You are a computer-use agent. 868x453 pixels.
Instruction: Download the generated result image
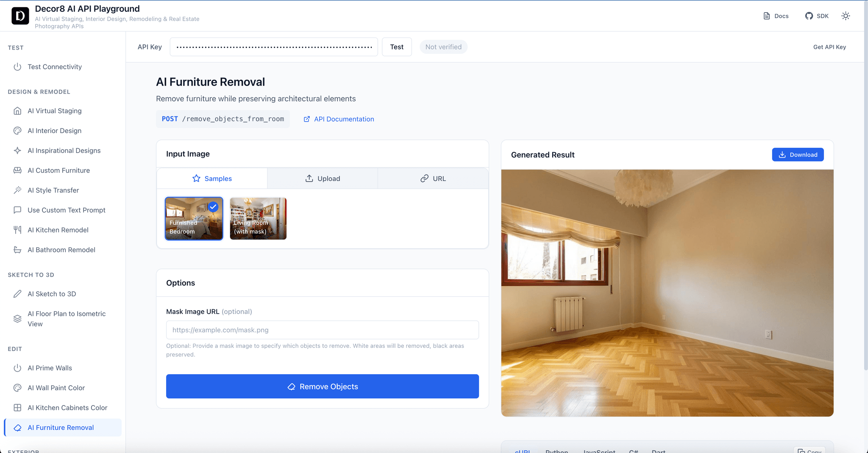(798, 155)
